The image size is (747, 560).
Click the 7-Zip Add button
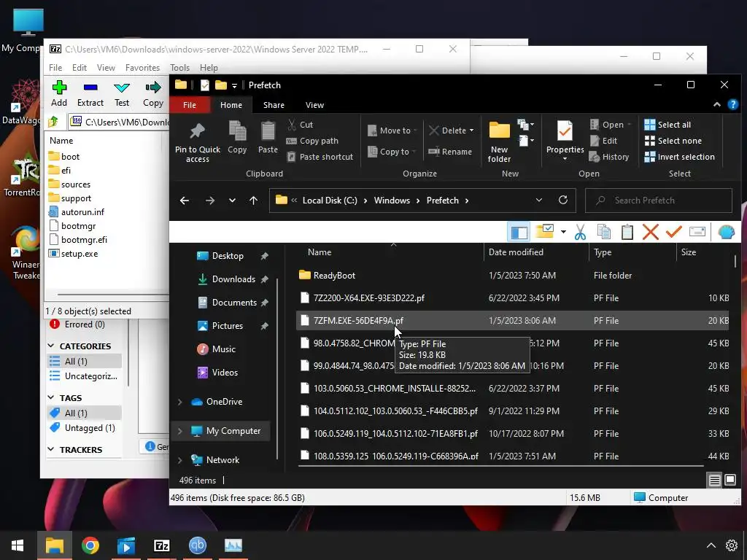(x=59, y=93)
